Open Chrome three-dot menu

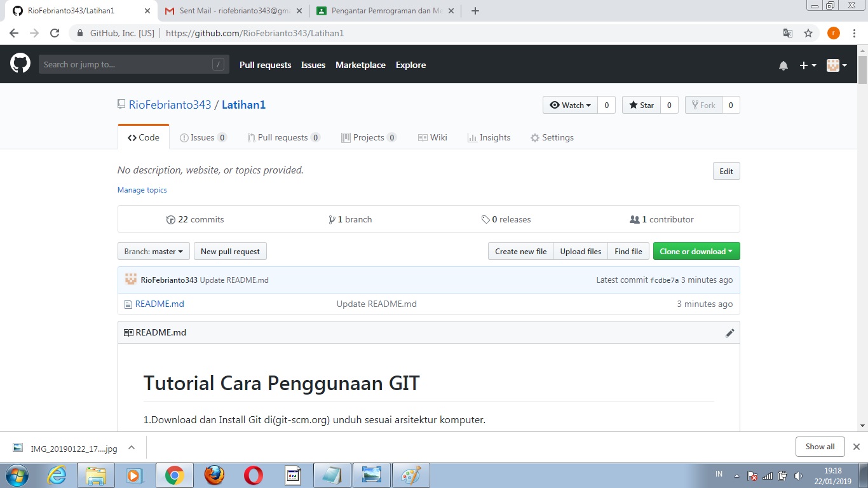(x=855, y=33)
